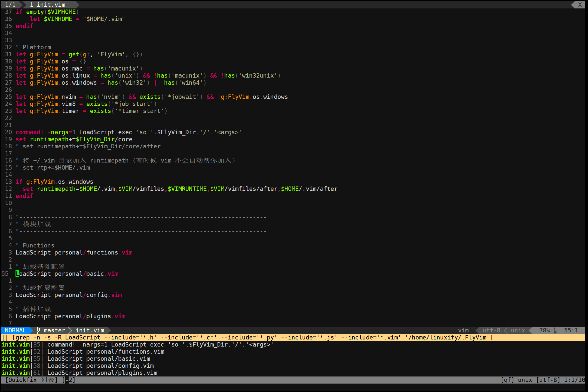This screenshot has width=588, height=392.
Task: Click the X close tab button
Action: tap(580, 5)
